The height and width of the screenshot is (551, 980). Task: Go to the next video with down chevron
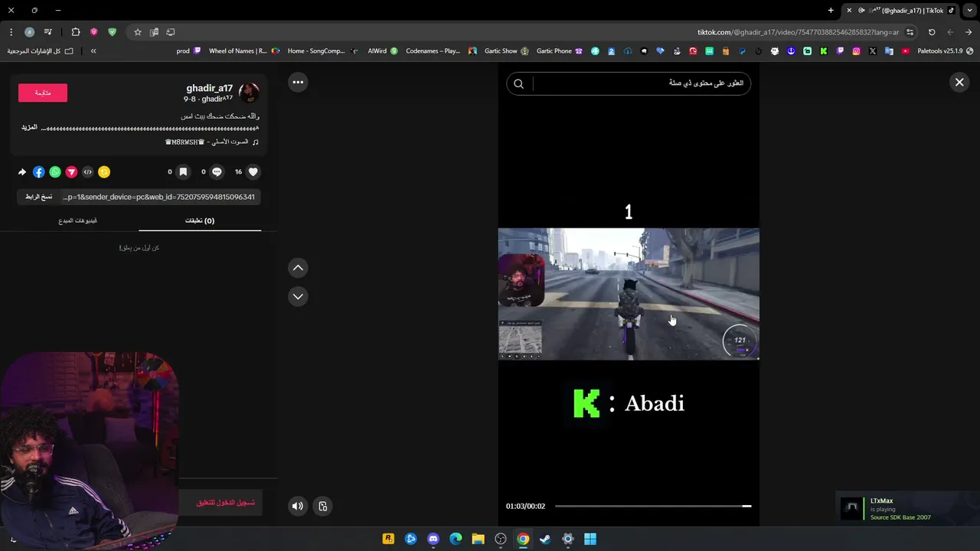click(298, 296)
